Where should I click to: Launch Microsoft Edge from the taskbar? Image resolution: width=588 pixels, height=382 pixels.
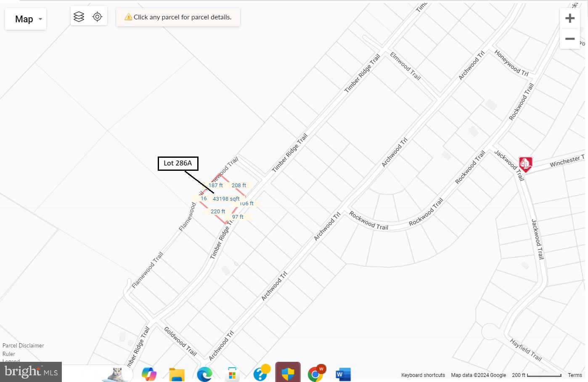[204, 374]
